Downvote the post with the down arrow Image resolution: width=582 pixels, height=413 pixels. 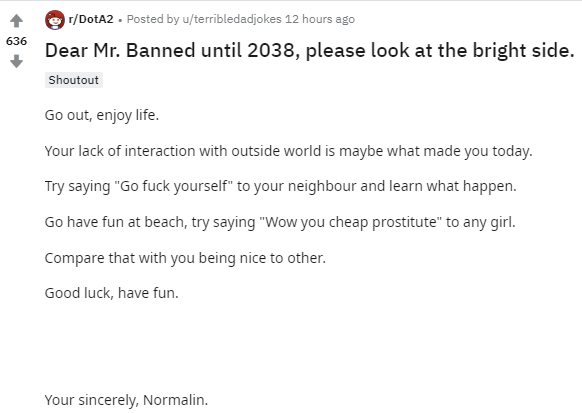click(16, 61)
